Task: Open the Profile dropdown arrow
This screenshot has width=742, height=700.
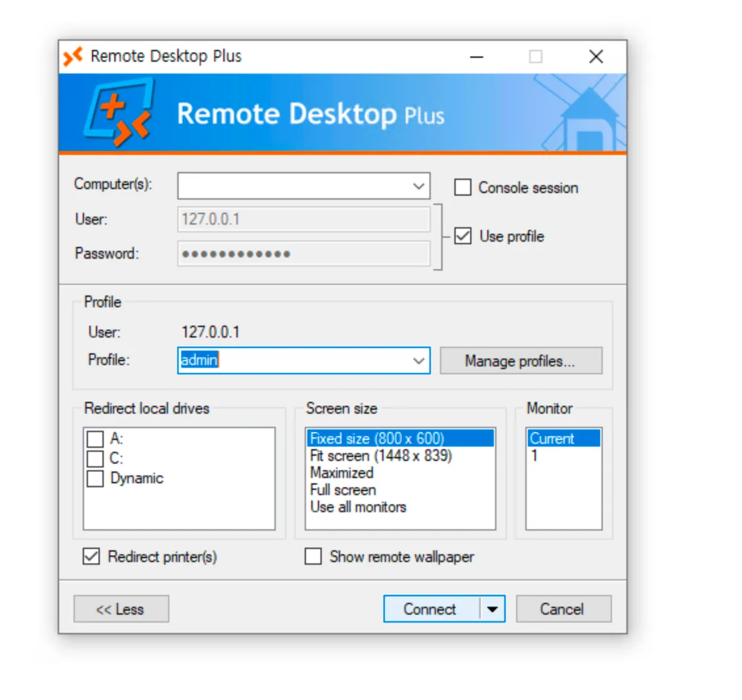Action: (418, 361)
